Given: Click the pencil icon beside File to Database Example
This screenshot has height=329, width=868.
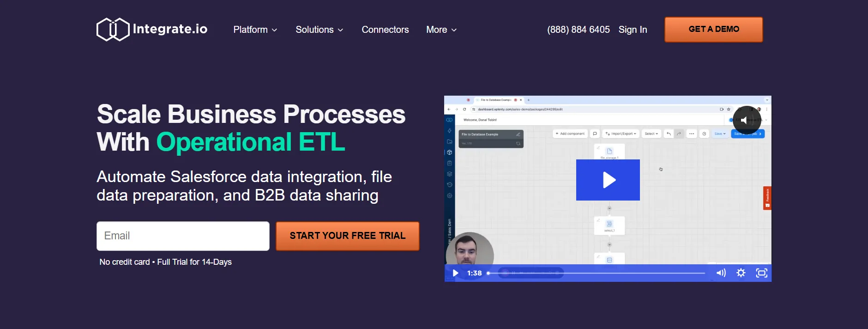Looking at the screenshot, I should (x=518, y=134).
